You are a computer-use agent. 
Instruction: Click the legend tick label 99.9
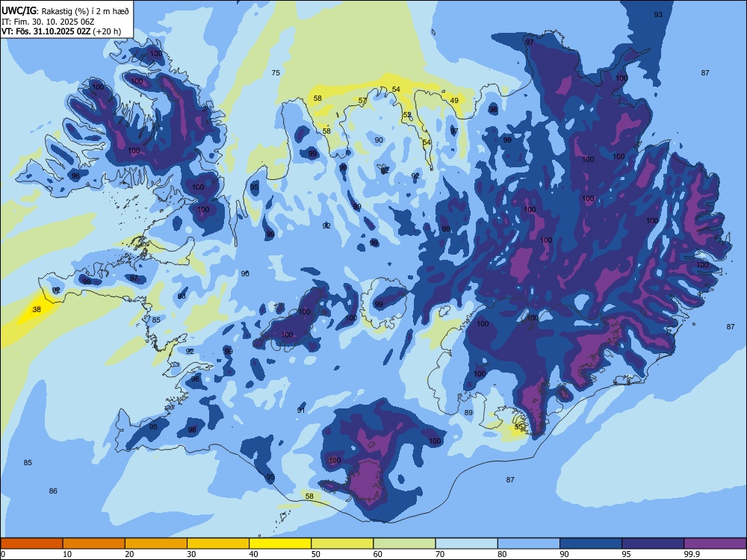pos(691,554)
